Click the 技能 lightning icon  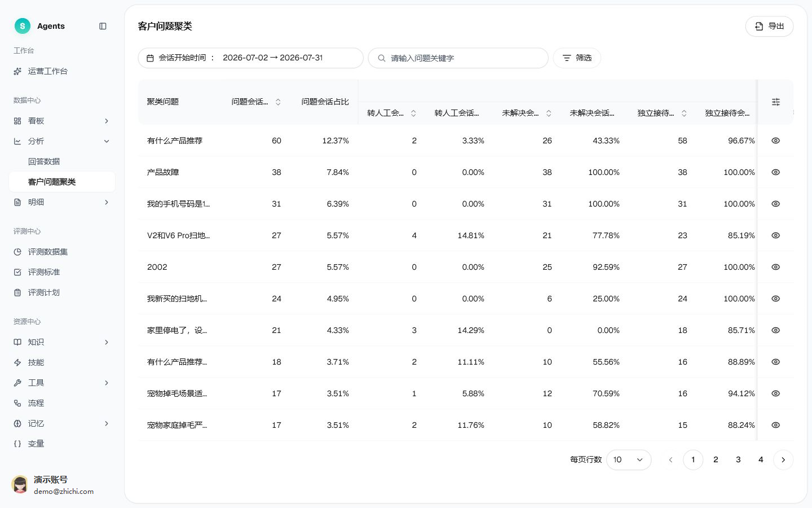pos(17,362)
